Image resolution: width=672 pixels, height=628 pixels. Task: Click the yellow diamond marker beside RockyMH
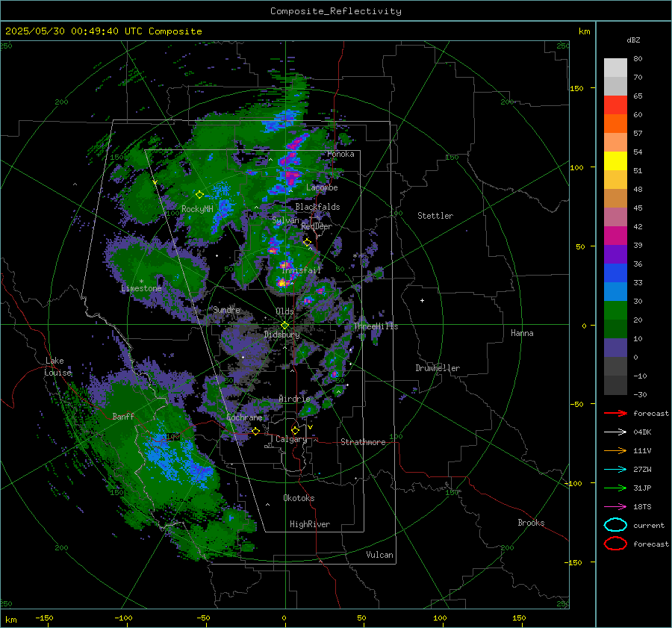tap(199, 195)
